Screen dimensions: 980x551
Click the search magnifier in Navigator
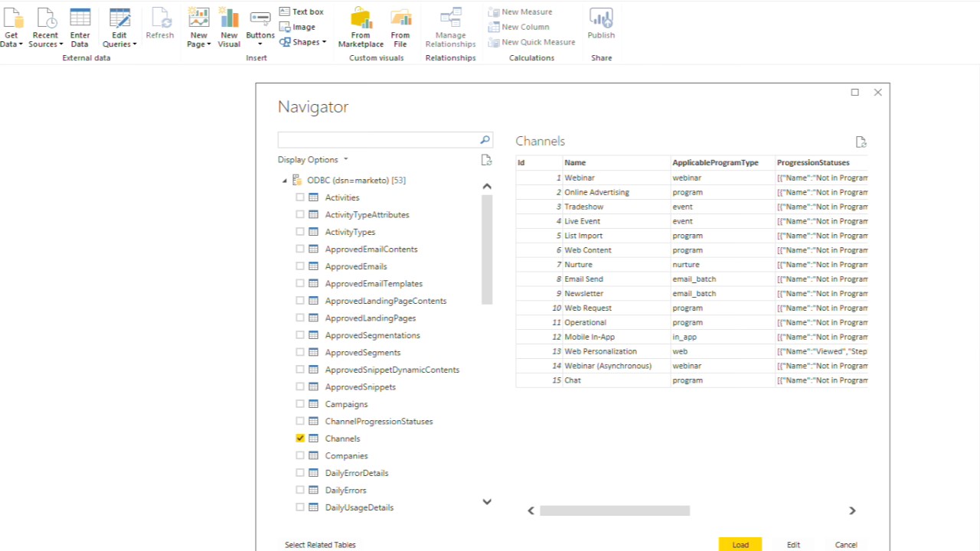(x=485, y=140)
